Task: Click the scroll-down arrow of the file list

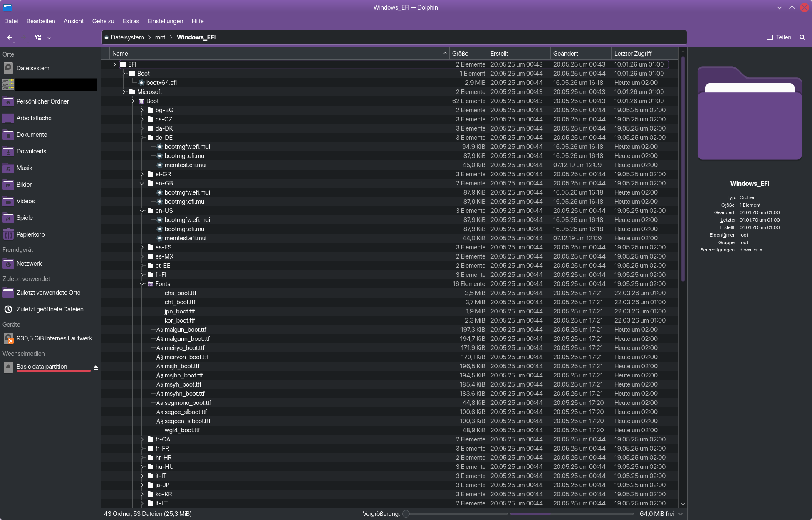Action: point(683,504)
